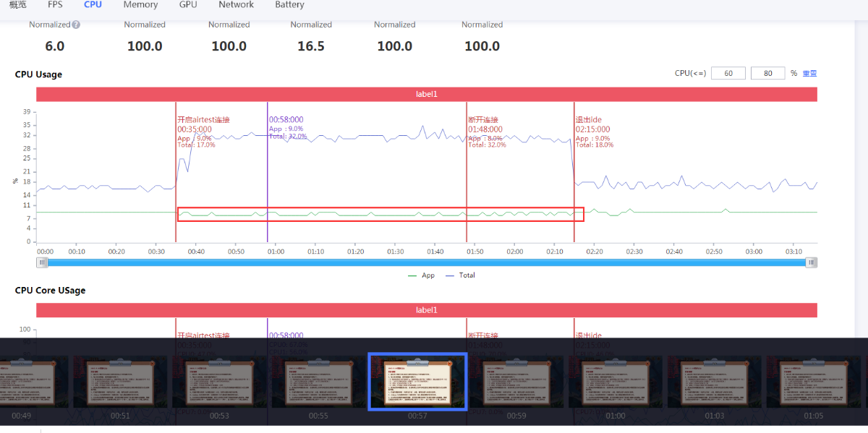Click the CPU lower threshold field 60
This screenshot has height=433, width=868.
[728, 73]
